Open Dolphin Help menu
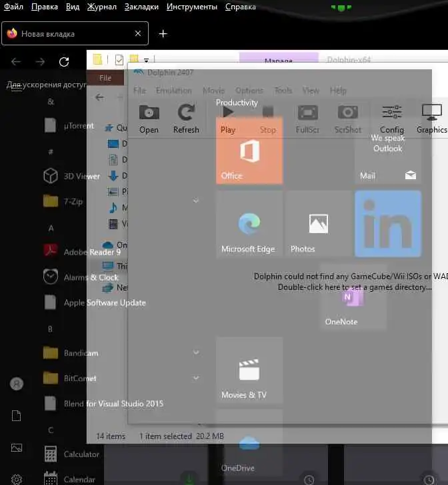 point(338,91)
